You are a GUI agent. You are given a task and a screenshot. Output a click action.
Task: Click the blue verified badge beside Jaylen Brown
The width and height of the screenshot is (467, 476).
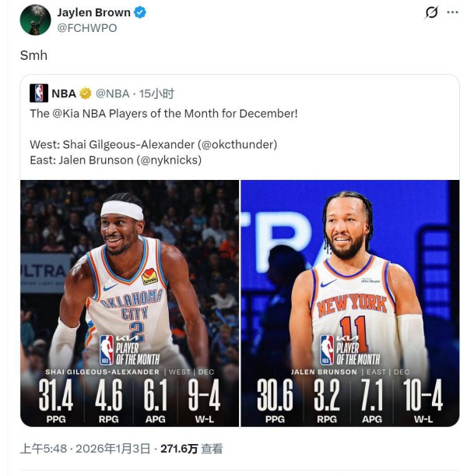tap(140, 12)
